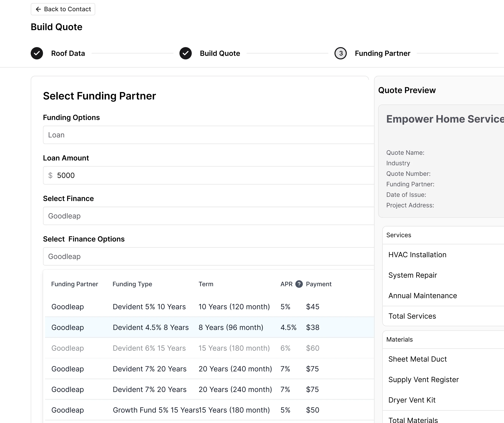Click the APR column header
The width and height of the screenshot is (504, 423).
287,284
